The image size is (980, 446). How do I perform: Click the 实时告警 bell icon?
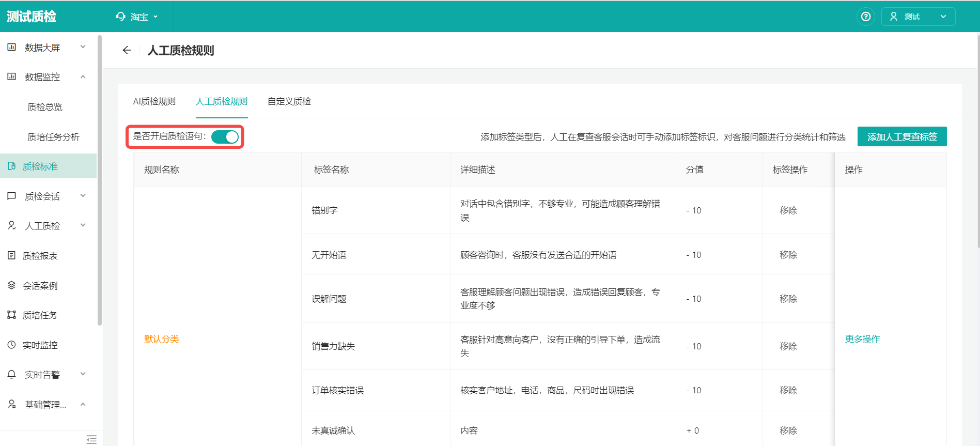(x=11, y=375)
